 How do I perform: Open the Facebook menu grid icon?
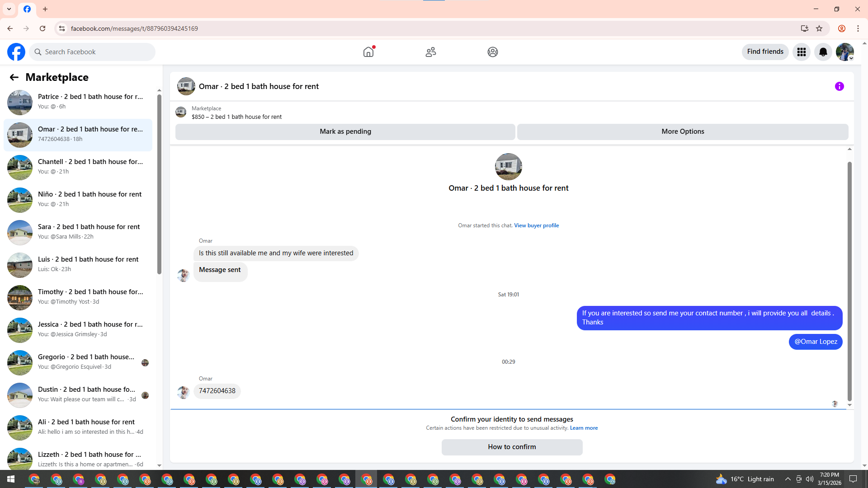802,52
